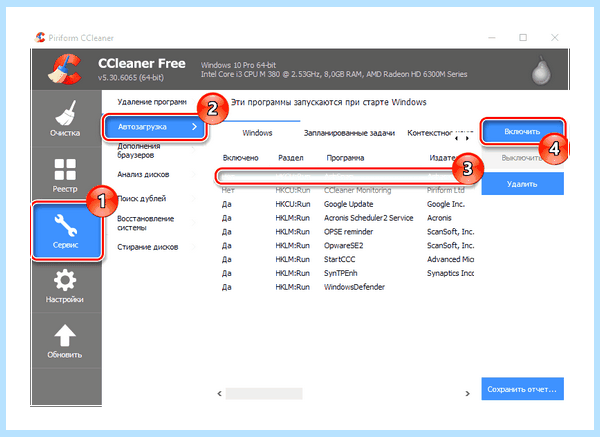Open the Реестр registry section
The height and width of the screenshot is (437, 600).
65,175
